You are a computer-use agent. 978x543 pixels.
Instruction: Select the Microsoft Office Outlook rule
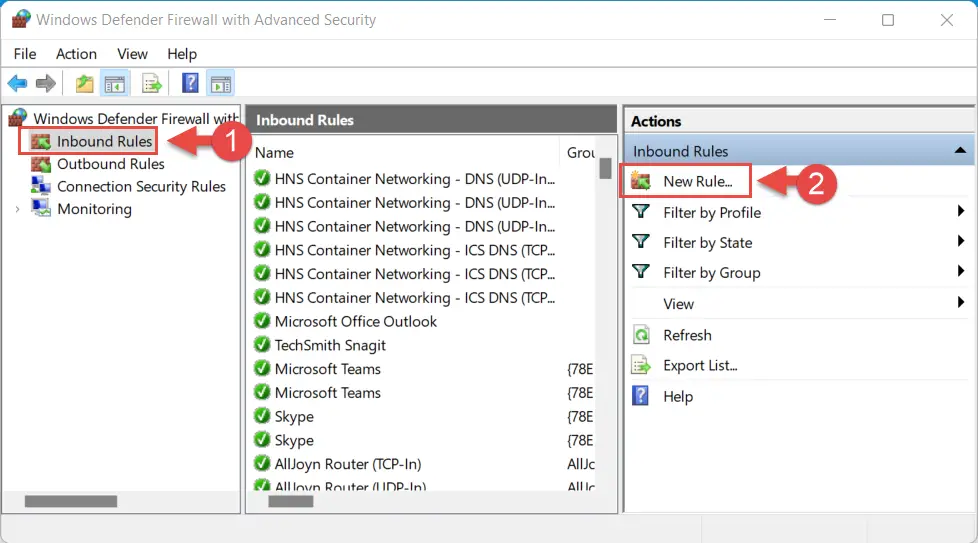pos(356,322)
